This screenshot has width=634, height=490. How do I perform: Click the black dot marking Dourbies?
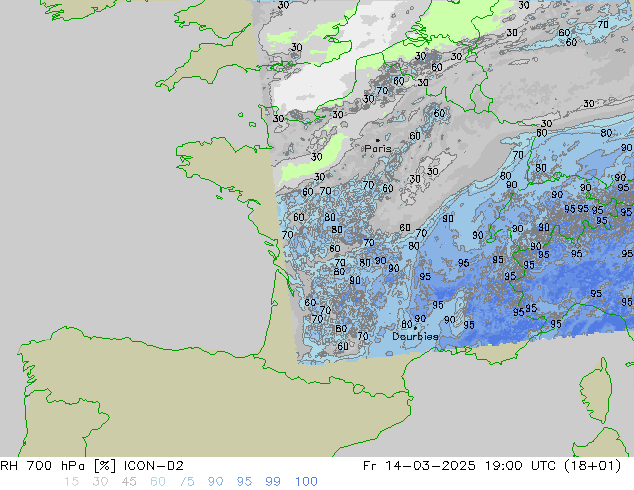tap(415, 328)
